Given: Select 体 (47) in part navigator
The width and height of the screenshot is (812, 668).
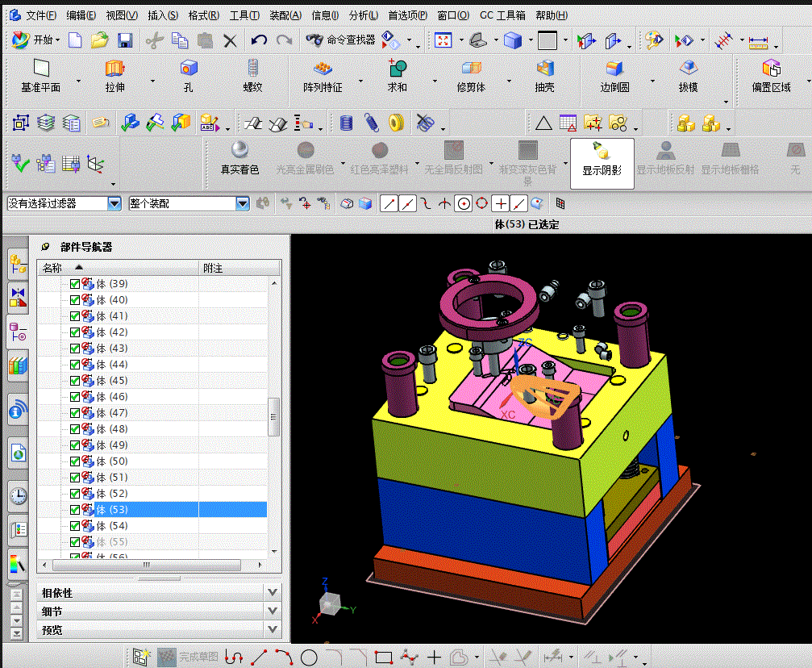Looking at the screenshot, I should pyautogui.click(x=112, y=413).
